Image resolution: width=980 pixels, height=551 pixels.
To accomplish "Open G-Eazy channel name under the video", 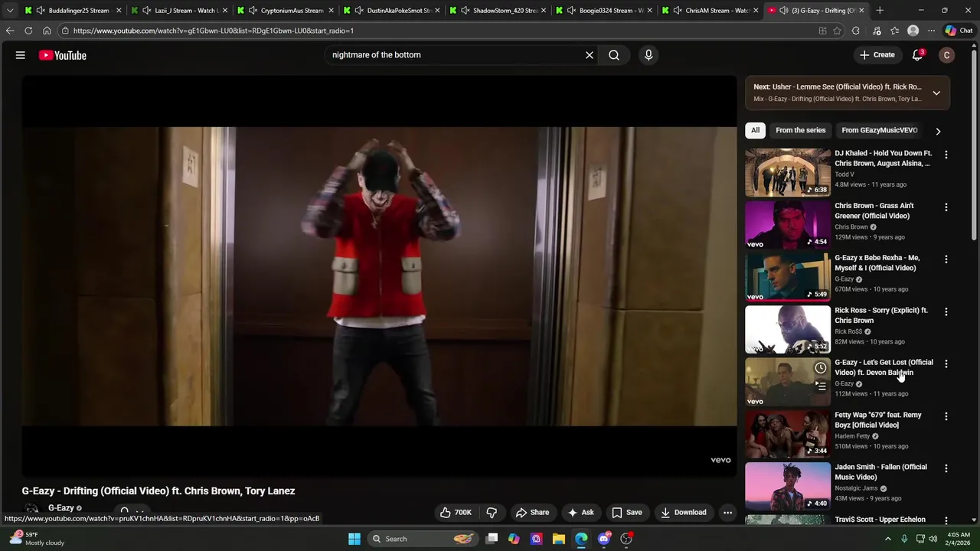I will click(61, 508).
